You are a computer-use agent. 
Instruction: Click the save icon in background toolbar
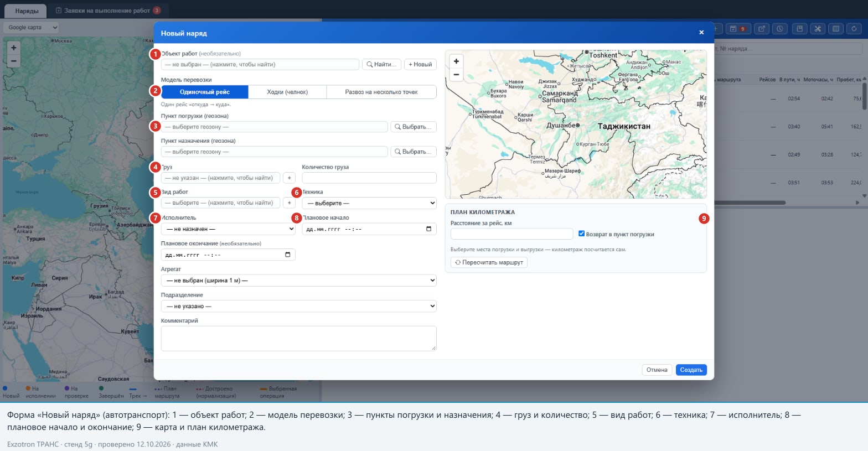click(x=799, y=29)
